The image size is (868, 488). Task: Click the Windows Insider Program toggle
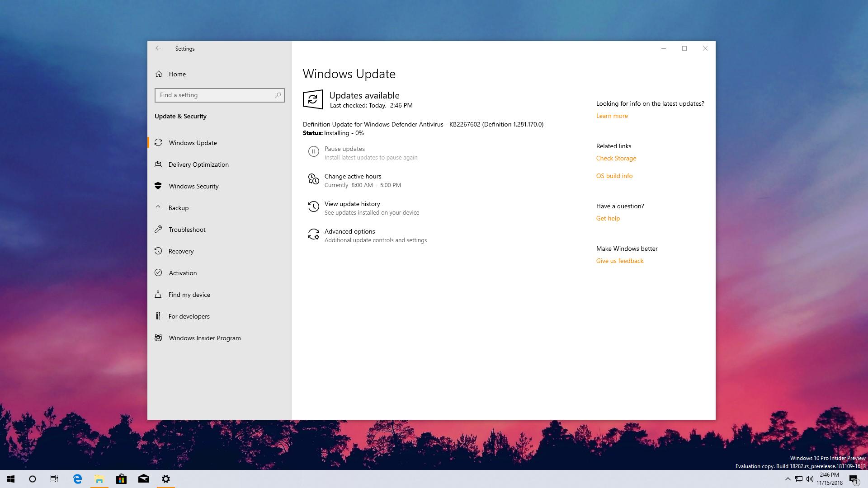click(x=204, y=338)
